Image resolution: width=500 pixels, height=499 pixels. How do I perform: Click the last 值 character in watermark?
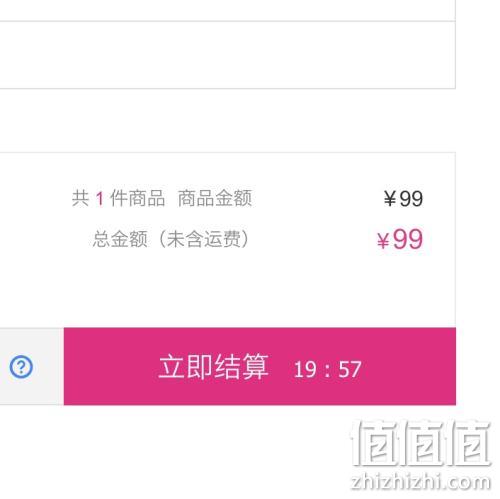click(468, 443)
